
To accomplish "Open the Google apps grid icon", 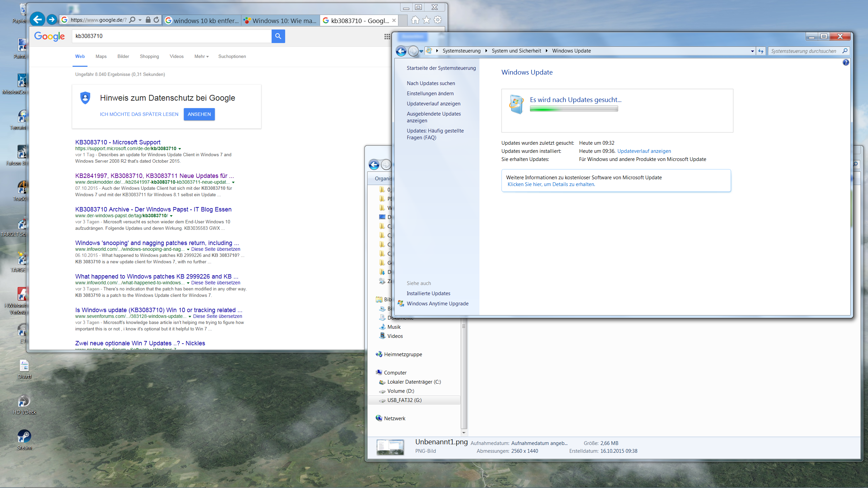I will coord(387,36).
